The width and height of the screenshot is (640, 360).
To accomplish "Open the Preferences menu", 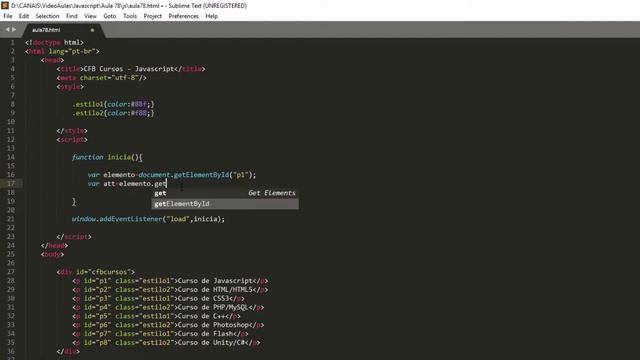I will pos(184,16).
